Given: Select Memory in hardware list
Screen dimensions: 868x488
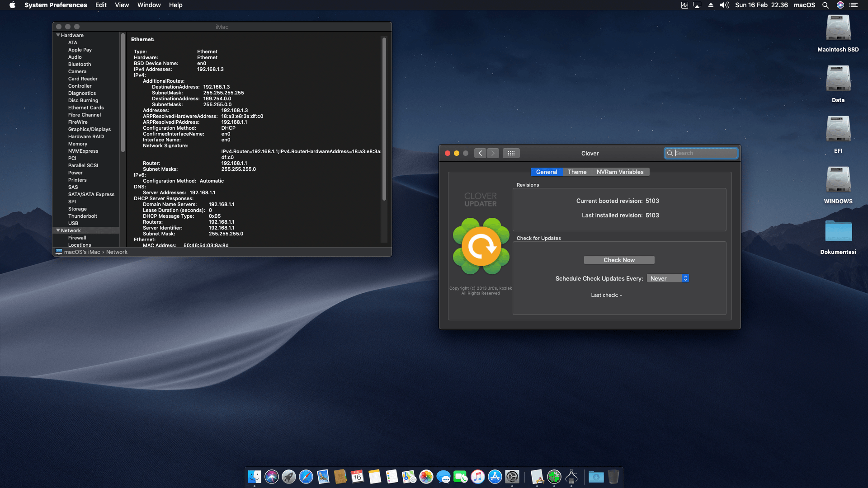Looking at the screenshot, I should point(78,144).
